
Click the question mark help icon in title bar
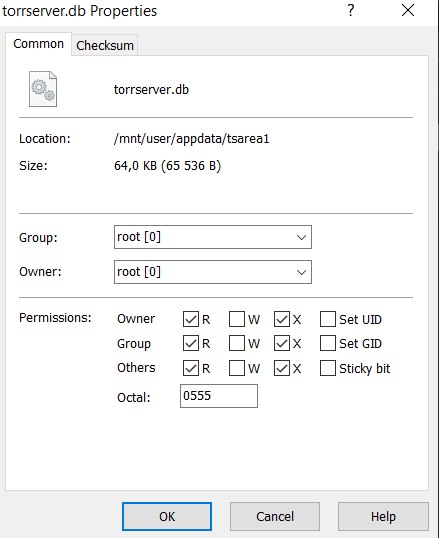(x=350, y=10)
